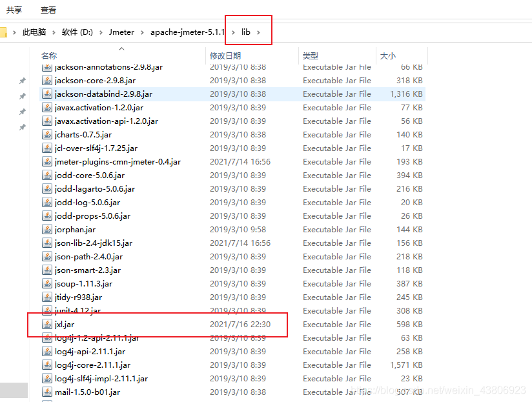
Task: Open the log4j-core-2.11.1.jar icon
Action: pyautogui.click(x=47, y=365)
